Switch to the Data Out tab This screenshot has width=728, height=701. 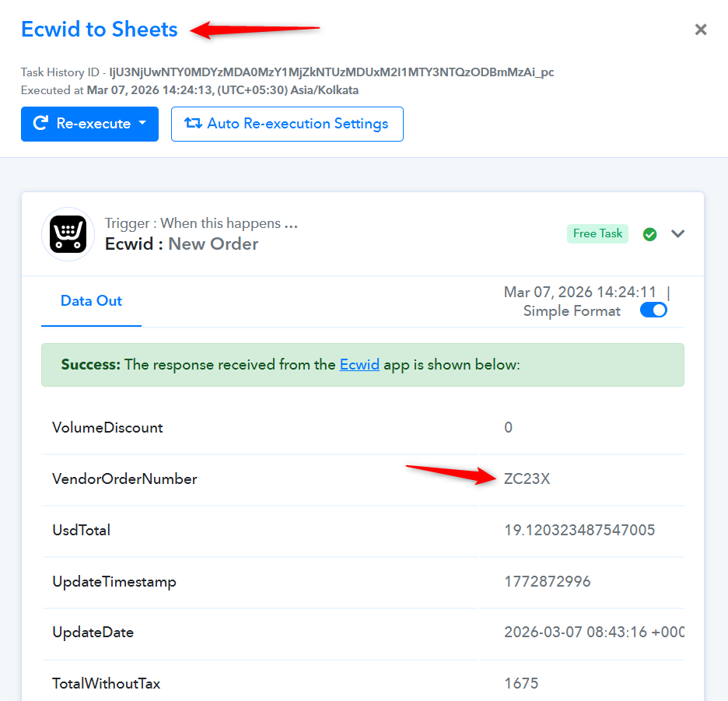point(91,301)
